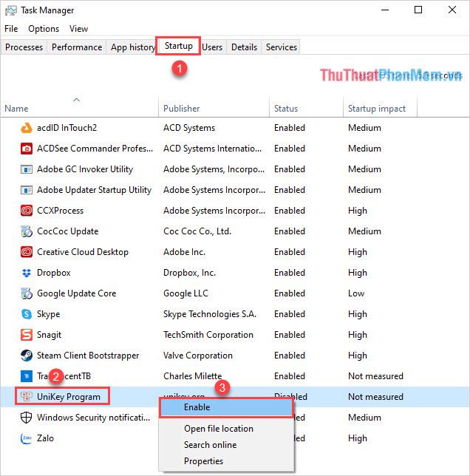Click the Google Update Core icon
Image resolution: width=470 pixels, height=476 pixels.
pos(24,293)
